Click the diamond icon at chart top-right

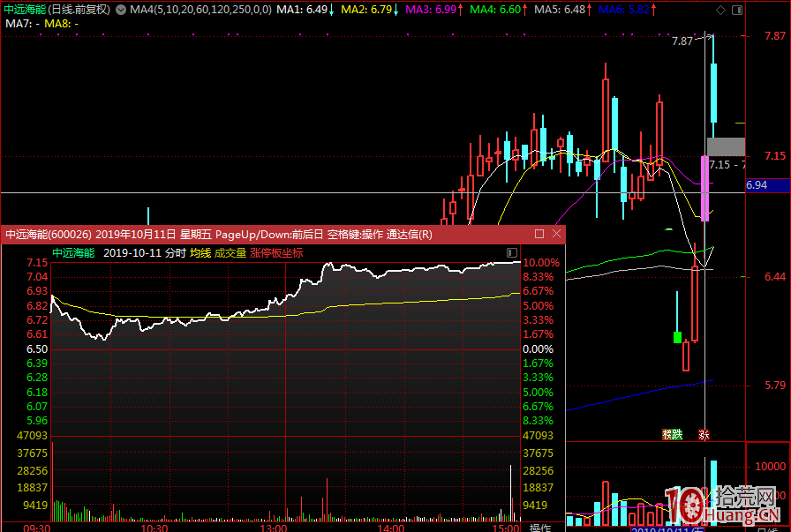(x=721, y=10)
